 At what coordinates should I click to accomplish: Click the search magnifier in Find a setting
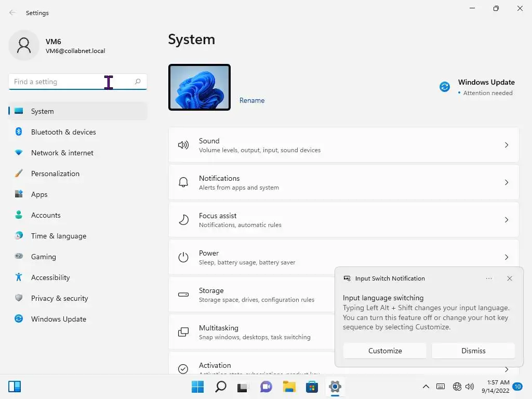click(x=137, y=82)
